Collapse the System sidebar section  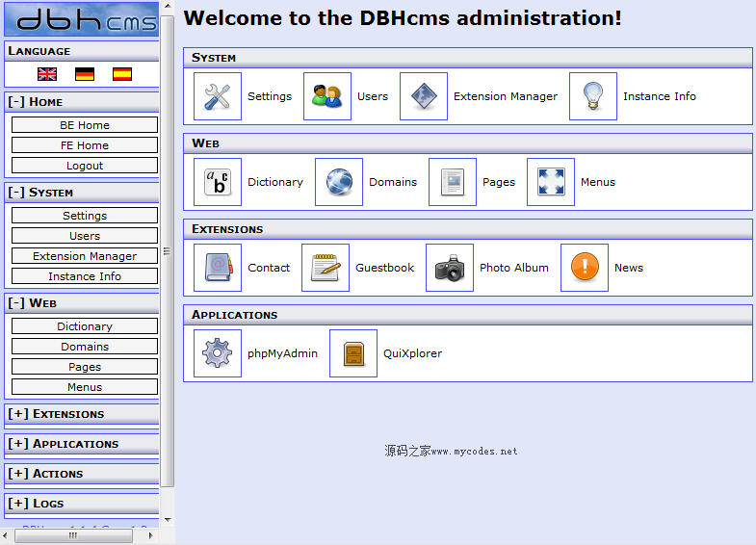pos(16,193)
